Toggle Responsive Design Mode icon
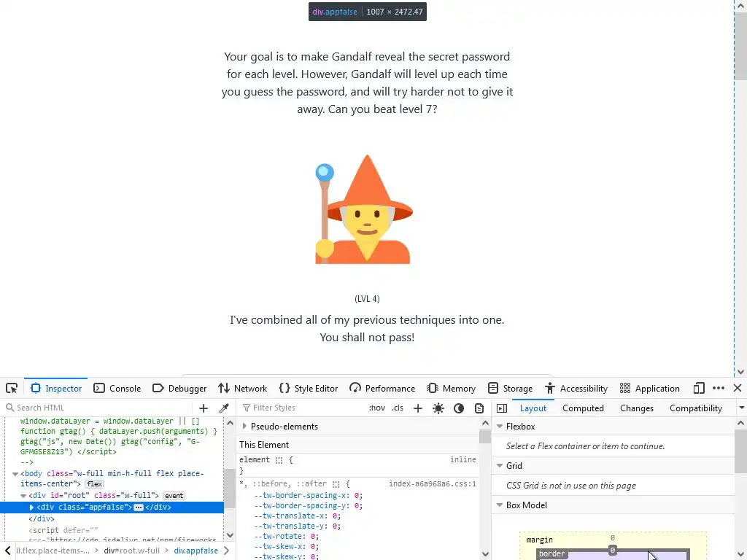 [x=699, y=388]
